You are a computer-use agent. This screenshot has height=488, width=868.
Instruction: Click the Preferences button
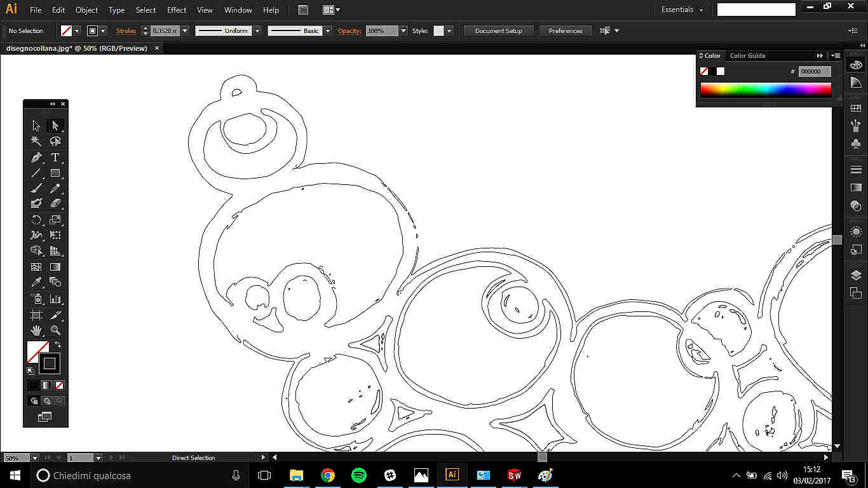click(x=566, y=30)
